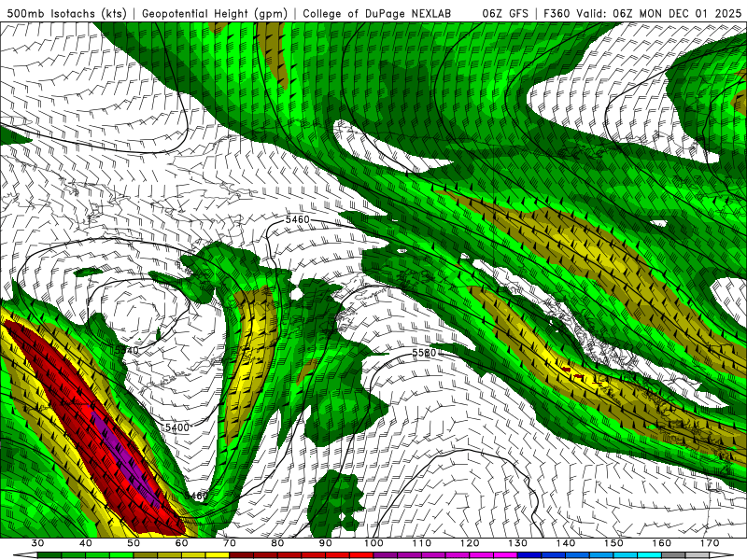The width and height of the screenshot is (747, 560).
Task: Click the '500mb Isotachs (kts)' title text
Action: [x=67, y=13]
